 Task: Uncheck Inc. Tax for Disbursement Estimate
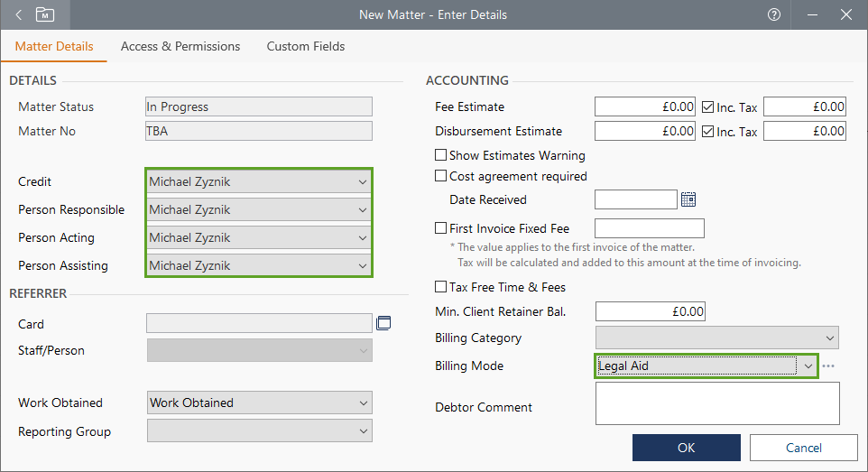point(708,132)
